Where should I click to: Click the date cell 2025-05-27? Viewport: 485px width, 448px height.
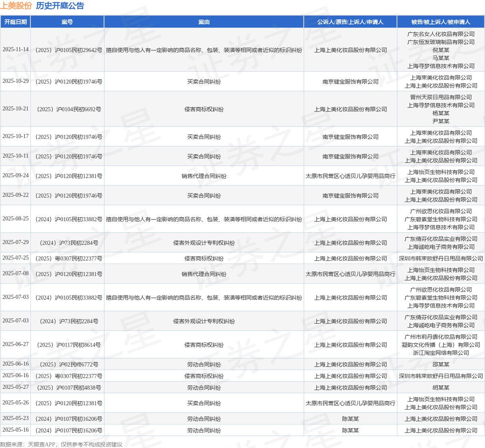pos(16,387)
